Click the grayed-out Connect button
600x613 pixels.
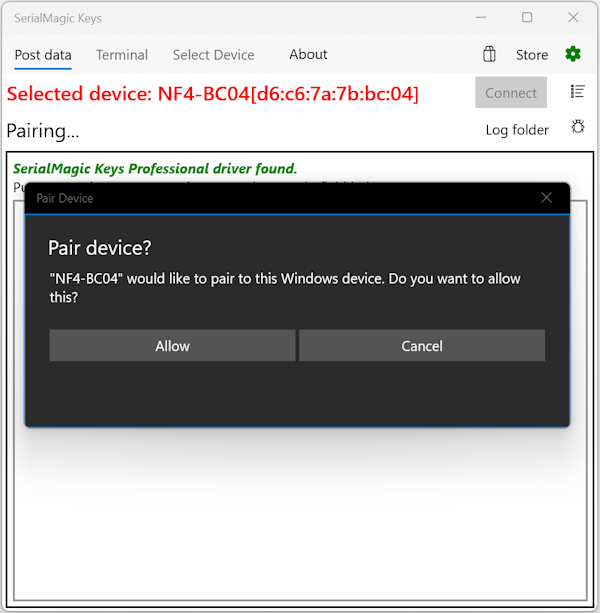tap(511, 93)
